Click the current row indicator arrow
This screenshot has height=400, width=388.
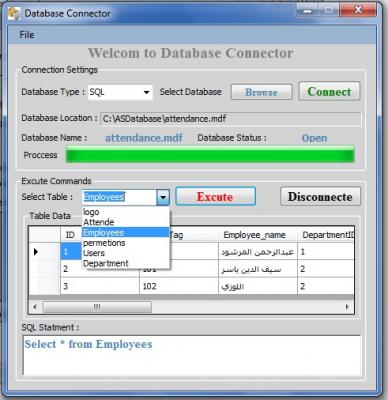(36, 252)
